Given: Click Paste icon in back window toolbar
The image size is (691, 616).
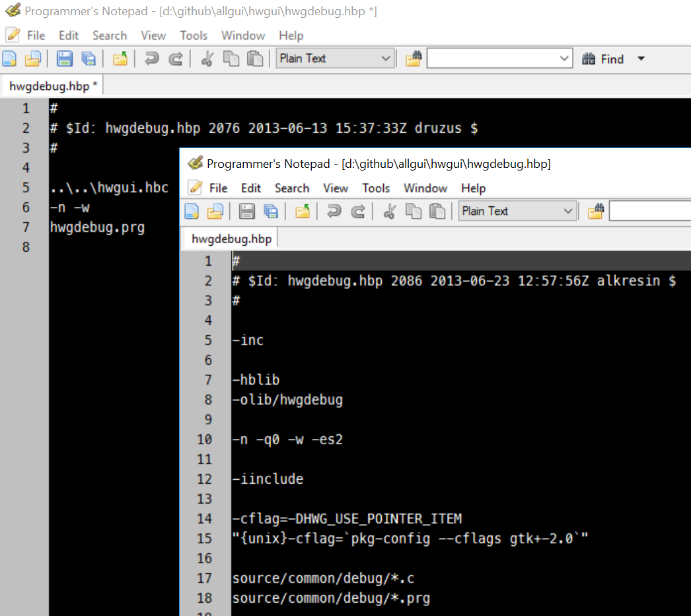Looking at the screenshot, I should pos(255,59).
